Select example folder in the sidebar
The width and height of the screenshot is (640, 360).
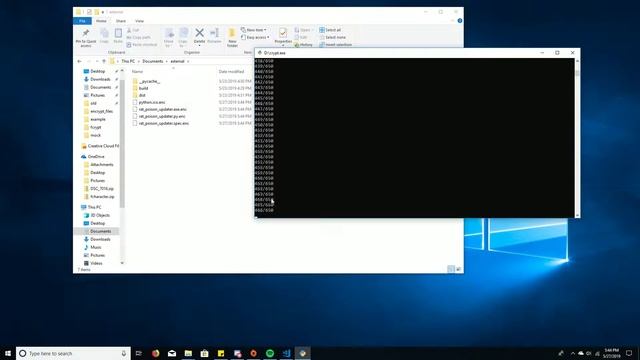98,119
